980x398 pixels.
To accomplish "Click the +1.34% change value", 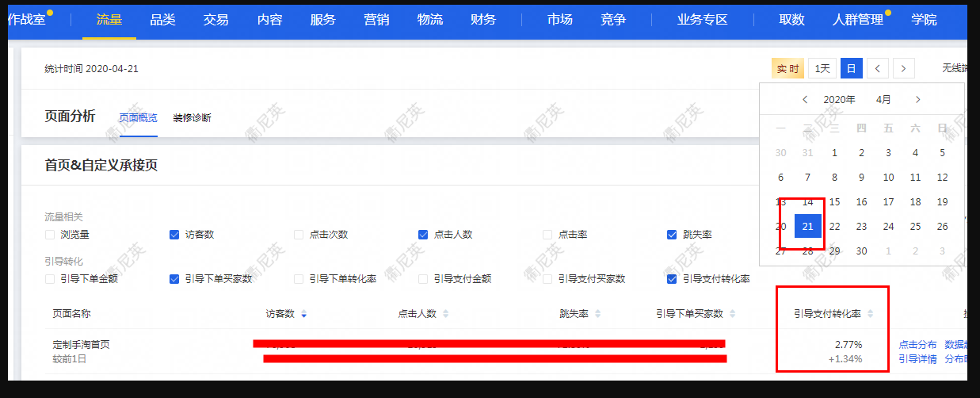I will point(845,359).
